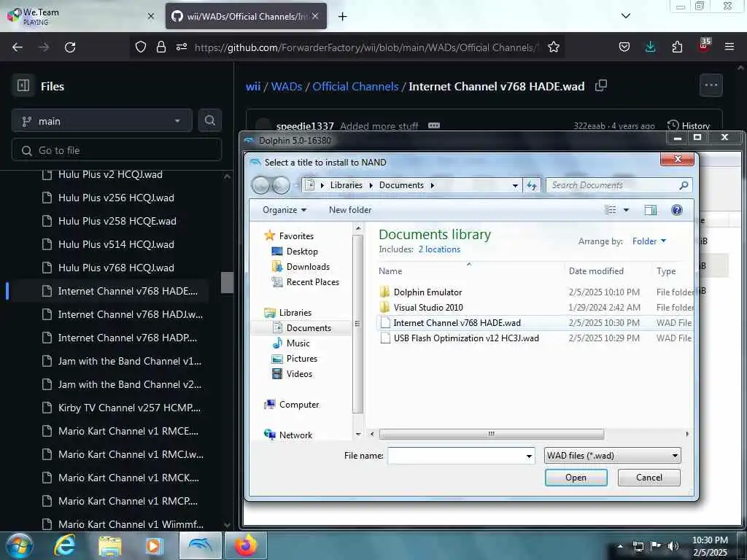Screen dimensions: 747x560
Task: Open the speedie1337 author link
Action: click(x=305, y=126)
